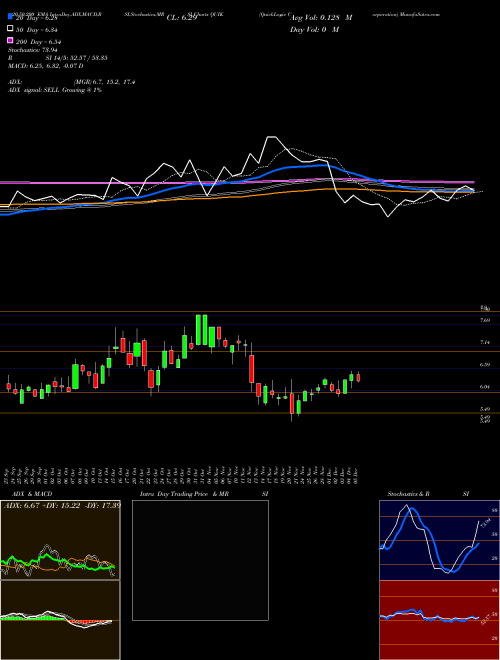Screen dimensions: 500x660
Task: Click the 'CL: 6.29' closing price label
Action: 181,18
